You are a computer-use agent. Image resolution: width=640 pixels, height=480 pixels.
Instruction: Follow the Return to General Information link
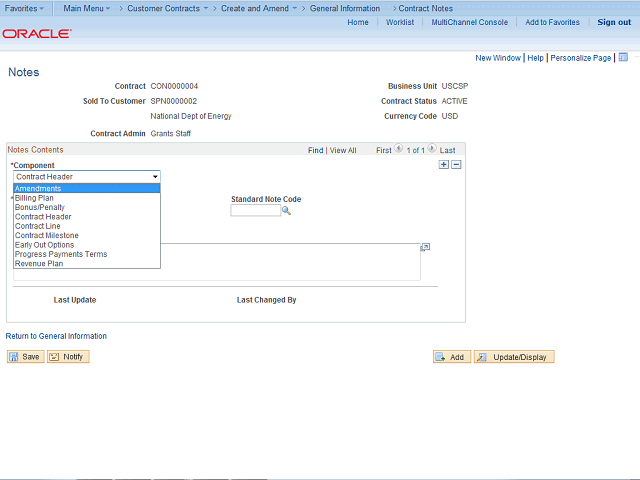tap(56, 336)
